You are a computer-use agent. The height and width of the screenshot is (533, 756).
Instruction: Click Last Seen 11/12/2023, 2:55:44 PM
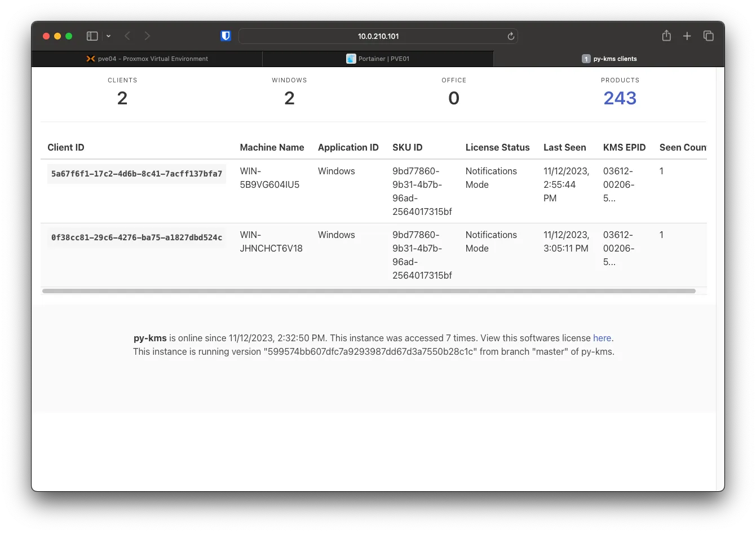point(566,184)
